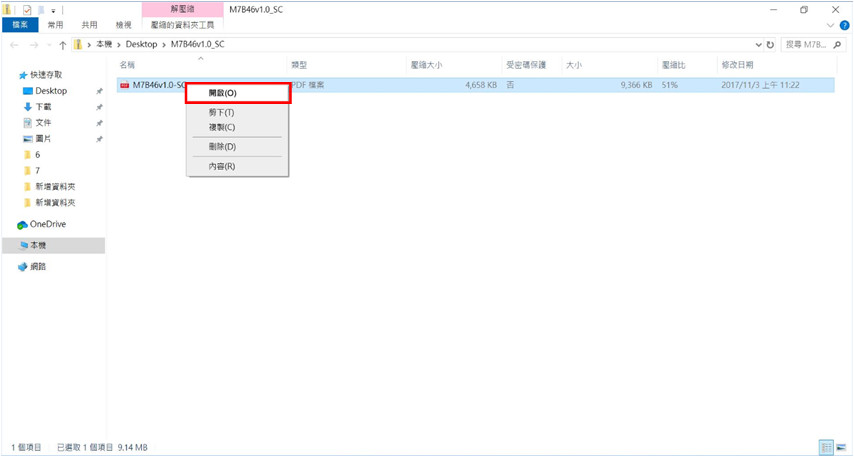Click the quick access toolbar properties checkmark icon

pyautogui.click(x=27, y=9)
